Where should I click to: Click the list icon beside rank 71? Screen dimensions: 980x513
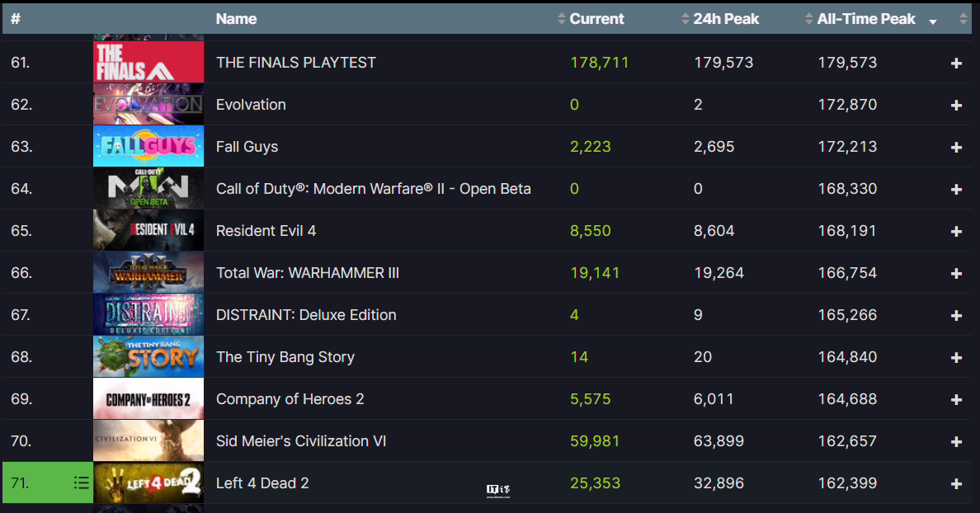tap(81, 482)
